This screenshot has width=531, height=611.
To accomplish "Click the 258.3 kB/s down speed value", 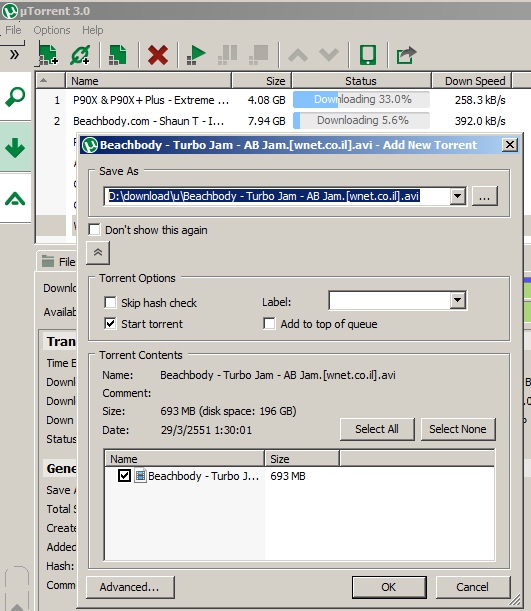I will (x=480, y=101).
